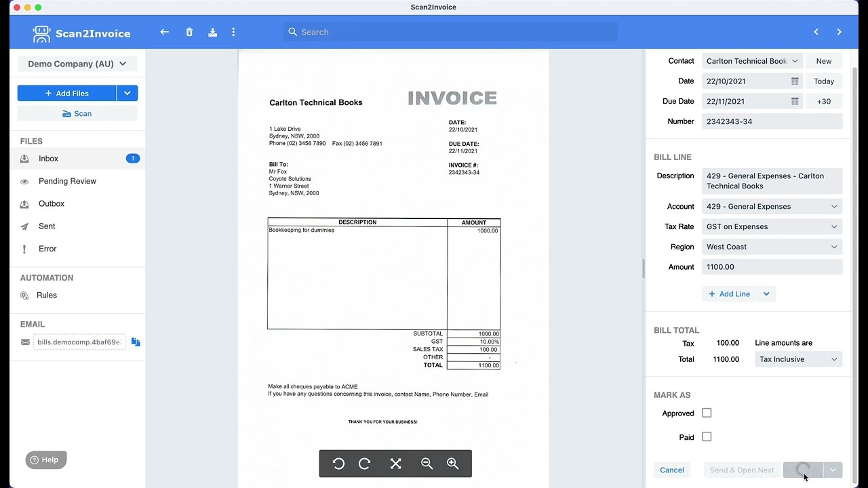This screenshot has height=488, width=868.
Task: Fit the invoice to view with the cross-arrows icon
Action: click(395, 464)
